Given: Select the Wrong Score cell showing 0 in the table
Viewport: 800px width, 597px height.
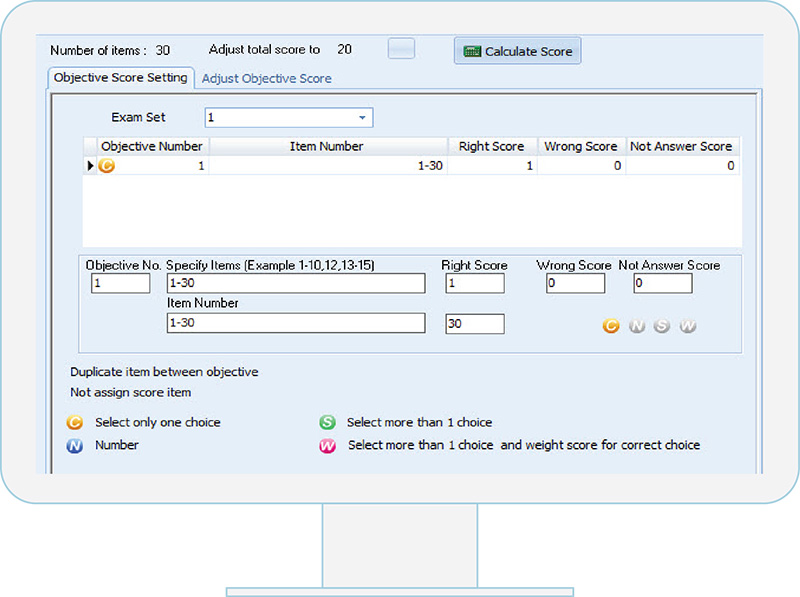Looking at the screenshot, I should (x=582, y=166).
